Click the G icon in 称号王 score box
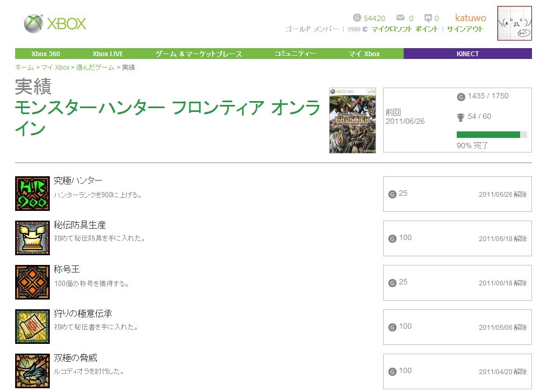 pyautogui.click(x=392, y=283)
